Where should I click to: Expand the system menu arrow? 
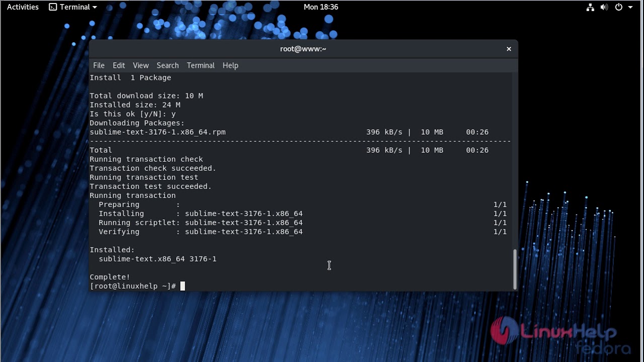click(x=630, y=8)
